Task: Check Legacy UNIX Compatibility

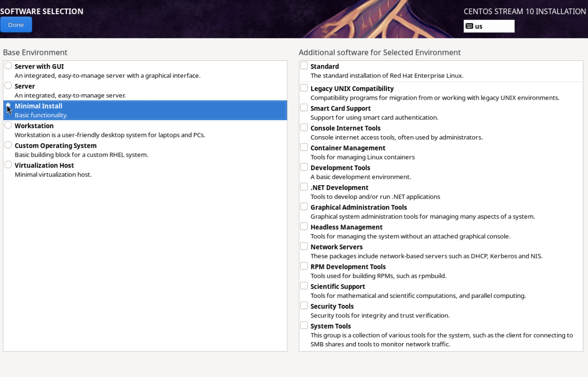Action: click(x=304, y=88)
